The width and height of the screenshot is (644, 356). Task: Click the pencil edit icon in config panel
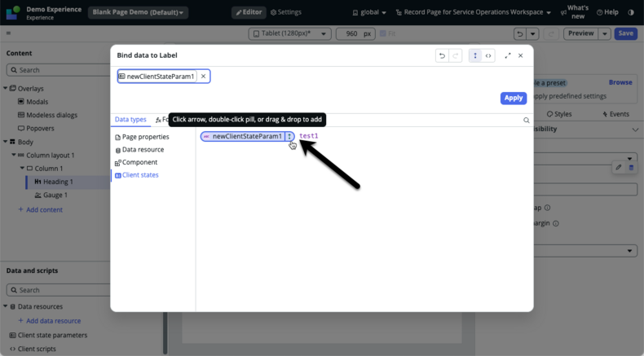point(619,168)
